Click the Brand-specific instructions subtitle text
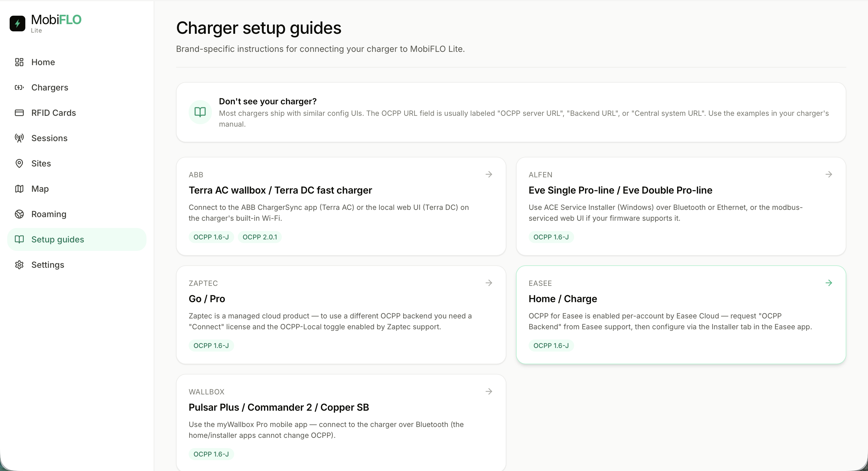Image resolution: width=868 pixels, height=471 pixels. 320,49
